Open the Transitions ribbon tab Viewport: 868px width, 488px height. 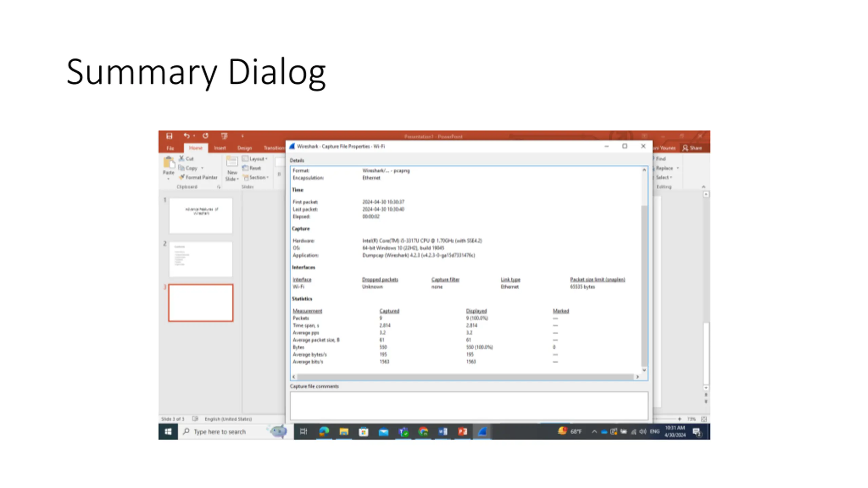(x=274, y=148)
